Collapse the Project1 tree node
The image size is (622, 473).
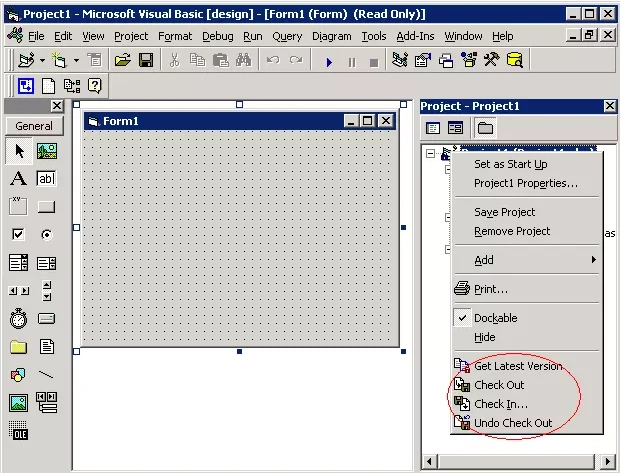[430, 153]
